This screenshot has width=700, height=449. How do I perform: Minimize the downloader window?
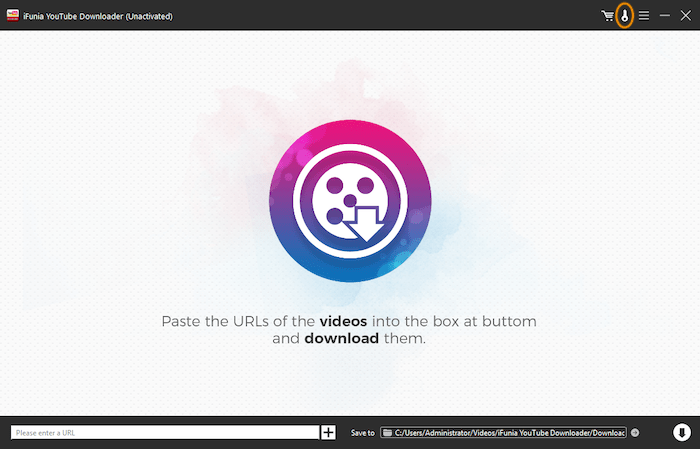point(664,16)
